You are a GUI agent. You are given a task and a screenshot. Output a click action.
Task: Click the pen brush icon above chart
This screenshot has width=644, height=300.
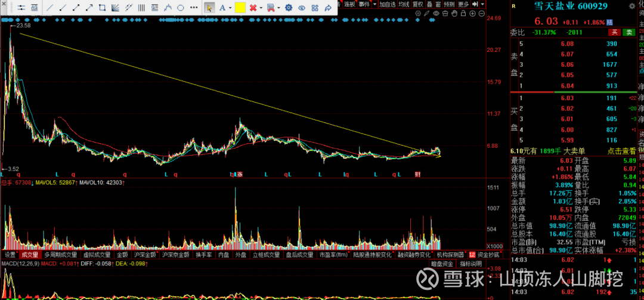point(427,14)
